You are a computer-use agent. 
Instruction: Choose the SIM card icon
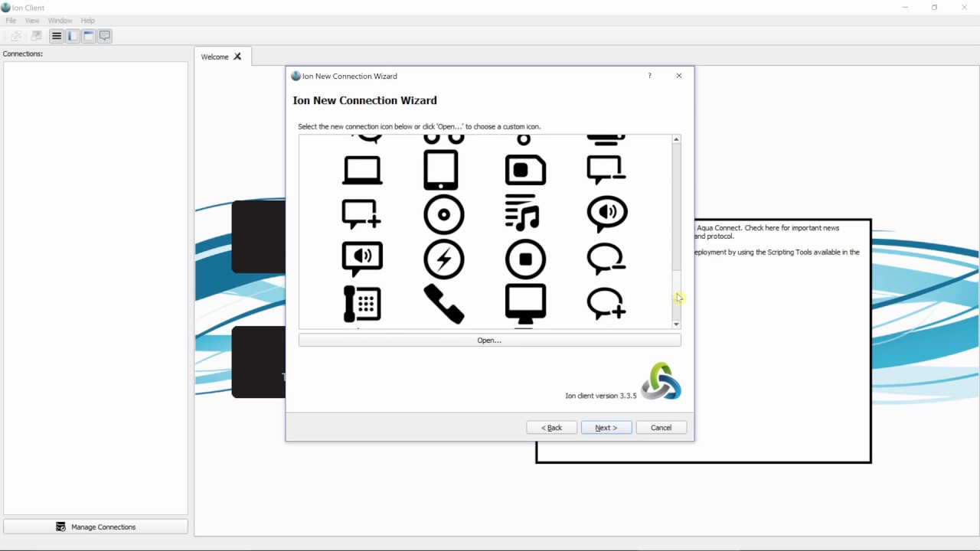(525, 170)
